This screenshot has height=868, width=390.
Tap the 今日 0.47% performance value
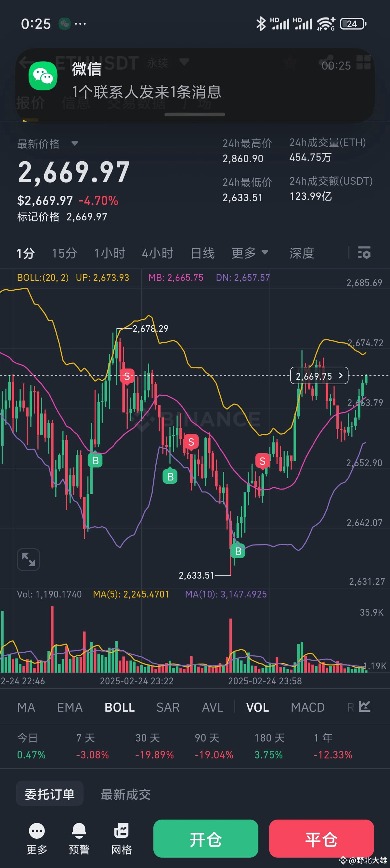point(31,755)
